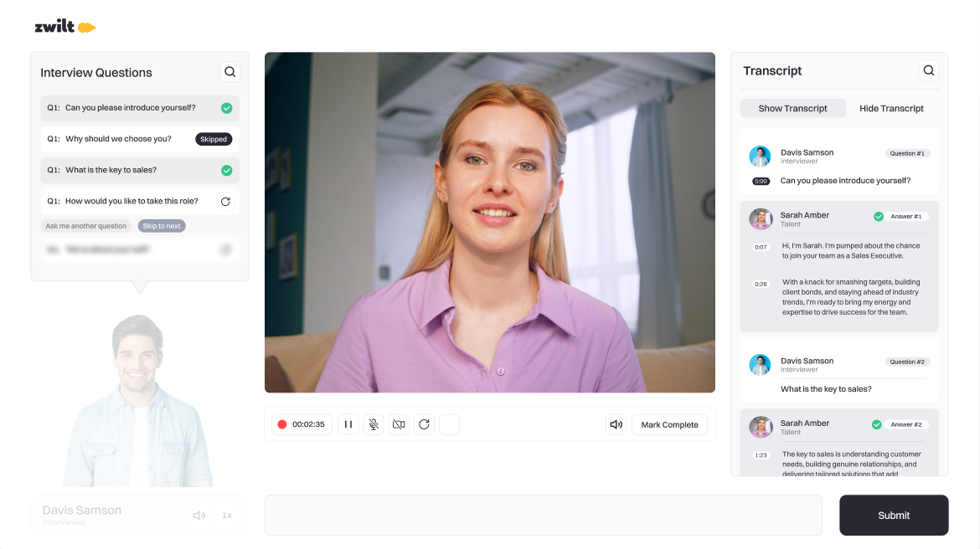The image size is (980, 549).
Task: Toggle the muted microphone icon
Action: click(x=374, y=424)
